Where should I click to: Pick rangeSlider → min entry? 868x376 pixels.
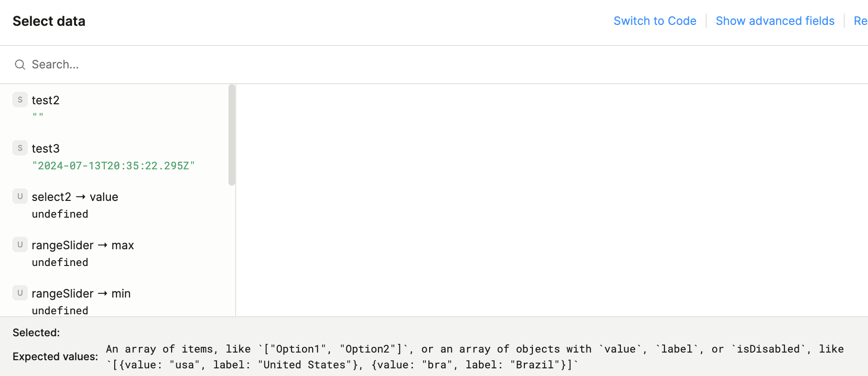coord(81,294)
